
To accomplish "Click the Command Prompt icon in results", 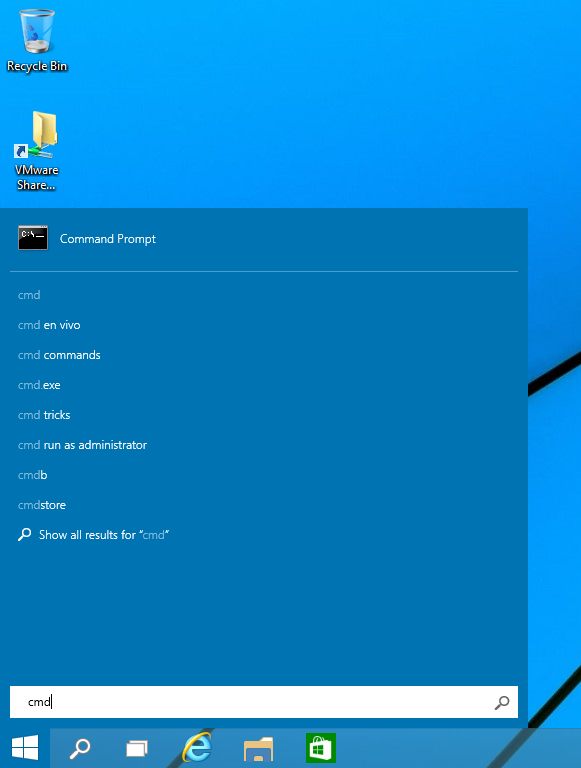I will click(x=33, y=238).
